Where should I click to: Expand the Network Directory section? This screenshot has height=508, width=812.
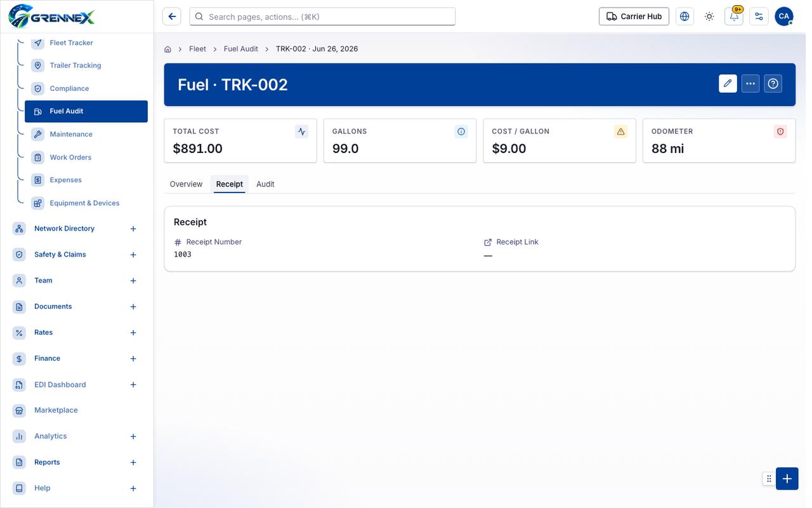[x=133, y=229]
